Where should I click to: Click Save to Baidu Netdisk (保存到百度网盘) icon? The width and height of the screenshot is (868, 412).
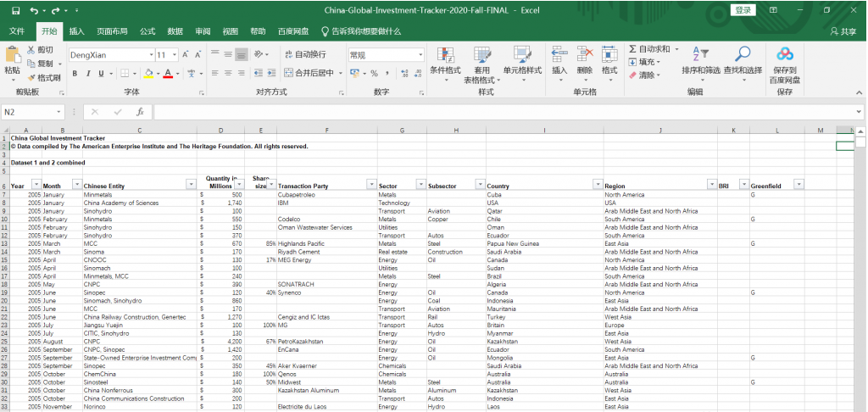click(784, 53)
